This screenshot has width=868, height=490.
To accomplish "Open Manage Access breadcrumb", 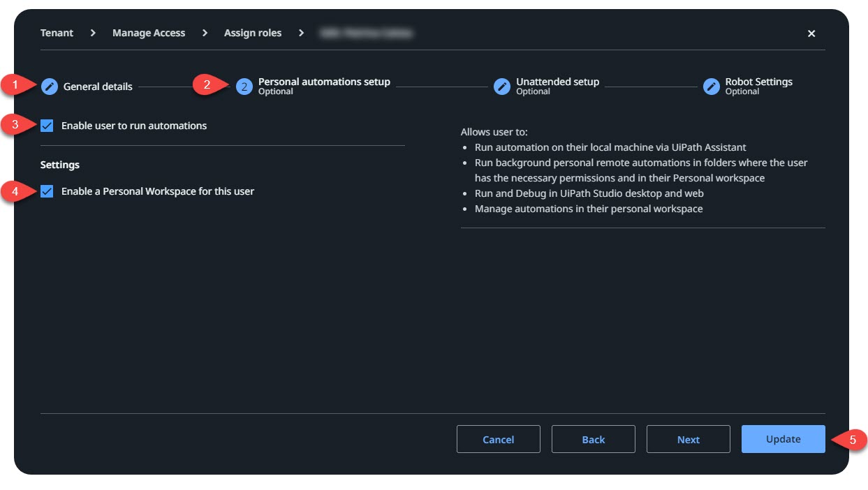I will pyautogui.click(x=149, y=33).
